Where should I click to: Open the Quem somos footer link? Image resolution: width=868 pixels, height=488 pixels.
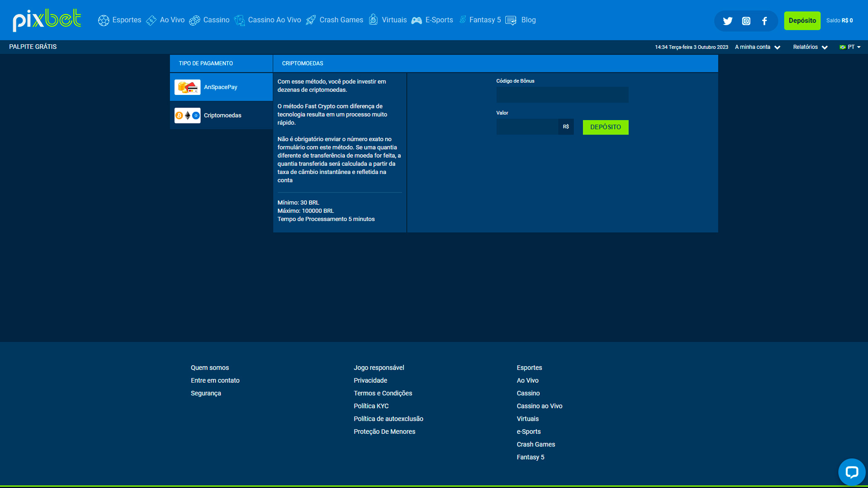[x=210, y=368]
